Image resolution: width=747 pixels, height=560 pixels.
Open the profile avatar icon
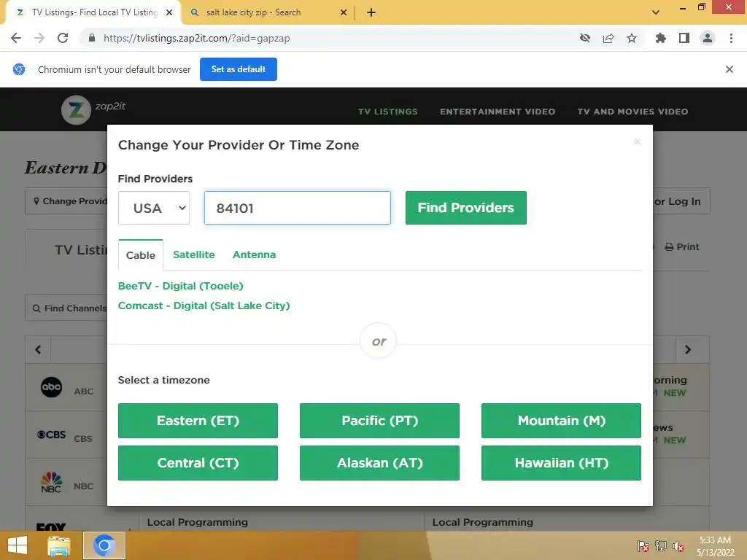tap(708, 38)
